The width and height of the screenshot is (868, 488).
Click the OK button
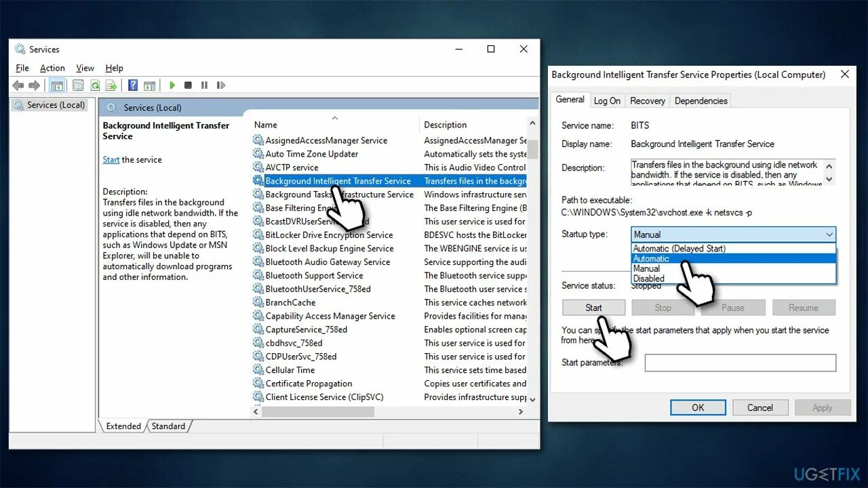pos(698,408)
